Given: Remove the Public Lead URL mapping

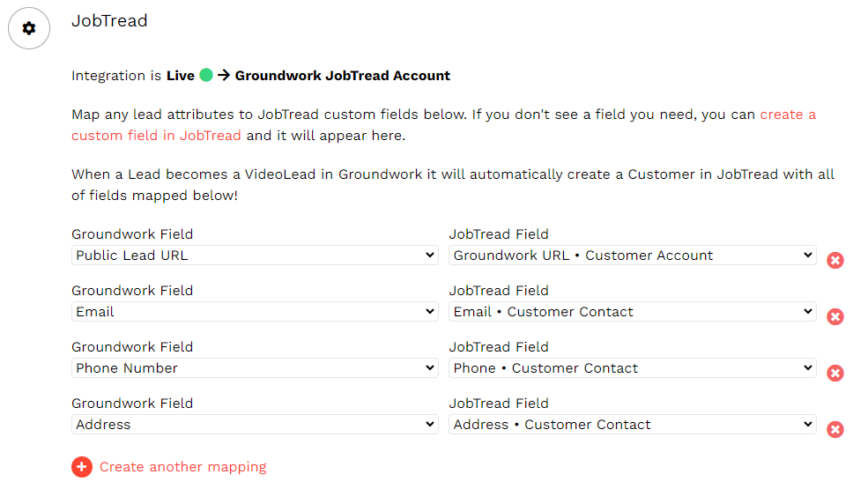Looking at the screenshot, I should [x=835, y=260].
